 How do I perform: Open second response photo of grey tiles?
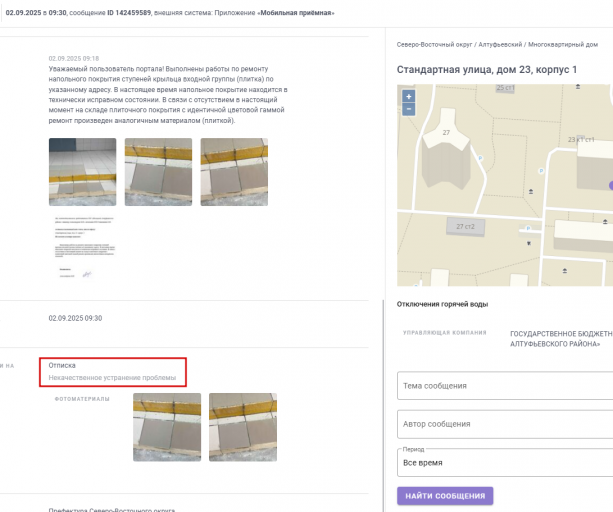pos(158,172)
